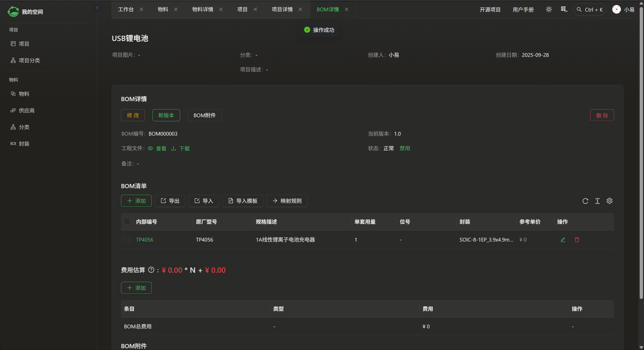Screen dimensions: 644x350
Task: Open the Ctrl + K search box
Action: pos(589,10)
